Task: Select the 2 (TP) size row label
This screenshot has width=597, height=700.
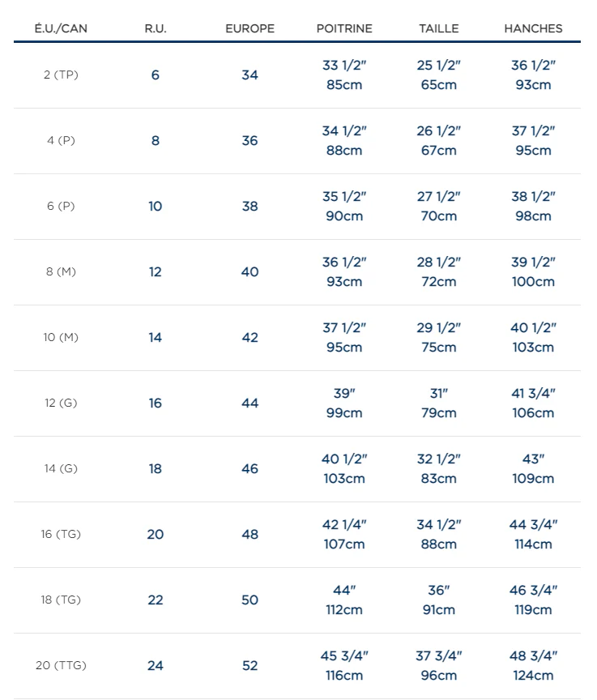Action: (61, 75)
